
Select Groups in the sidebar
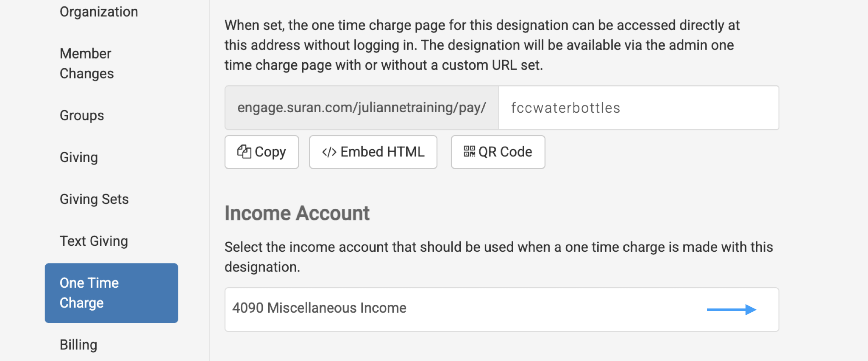[x=82, y=115]
